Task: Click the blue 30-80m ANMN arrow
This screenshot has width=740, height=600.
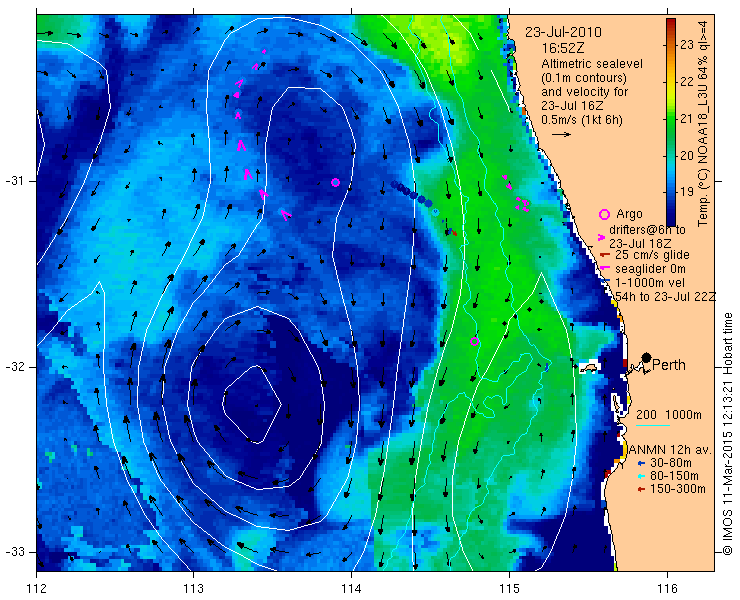Action: tap(641, 463)
